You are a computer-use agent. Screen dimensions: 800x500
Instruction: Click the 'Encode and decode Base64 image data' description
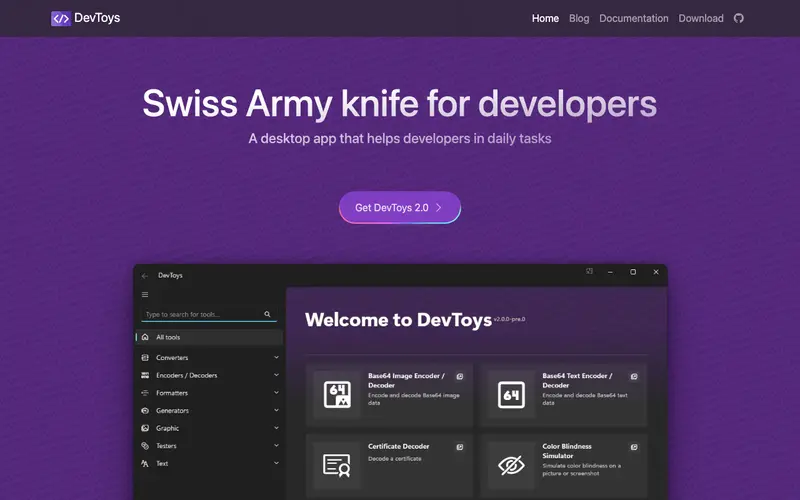[x=414, y=399]
